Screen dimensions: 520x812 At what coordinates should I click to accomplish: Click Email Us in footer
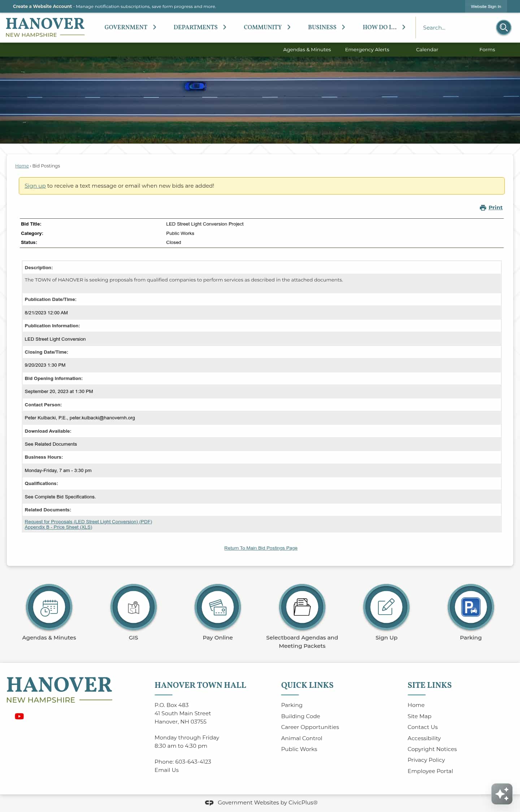click(166, 770)
